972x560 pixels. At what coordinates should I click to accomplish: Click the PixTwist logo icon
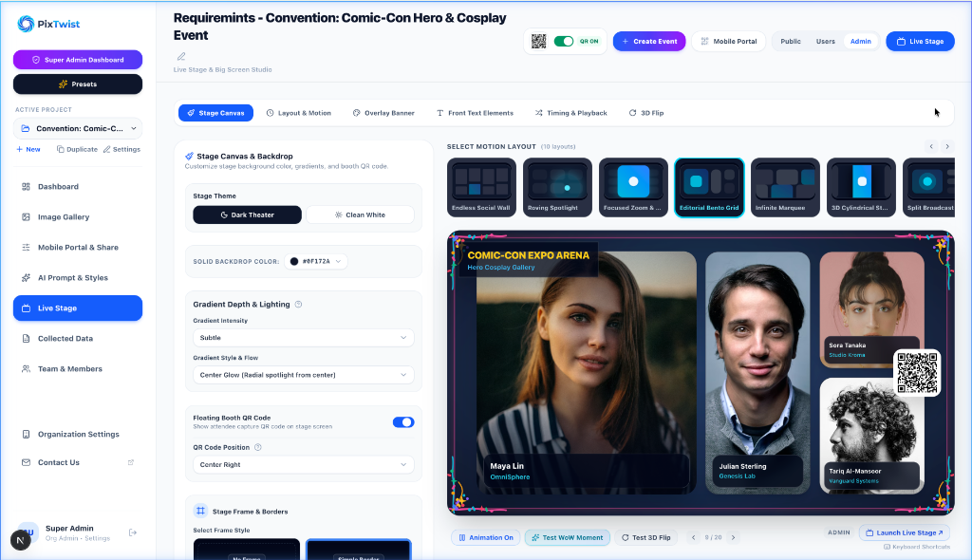(26, 24)
